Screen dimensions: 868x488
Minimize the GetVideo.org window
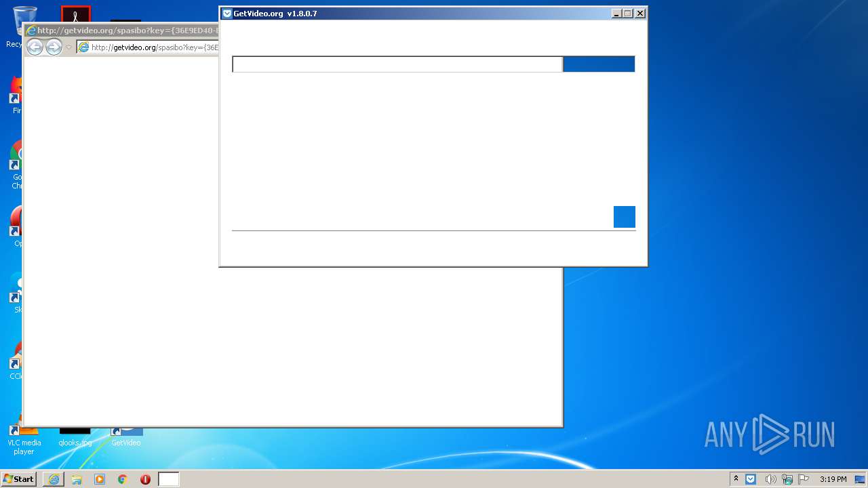[x=616, y=14]
